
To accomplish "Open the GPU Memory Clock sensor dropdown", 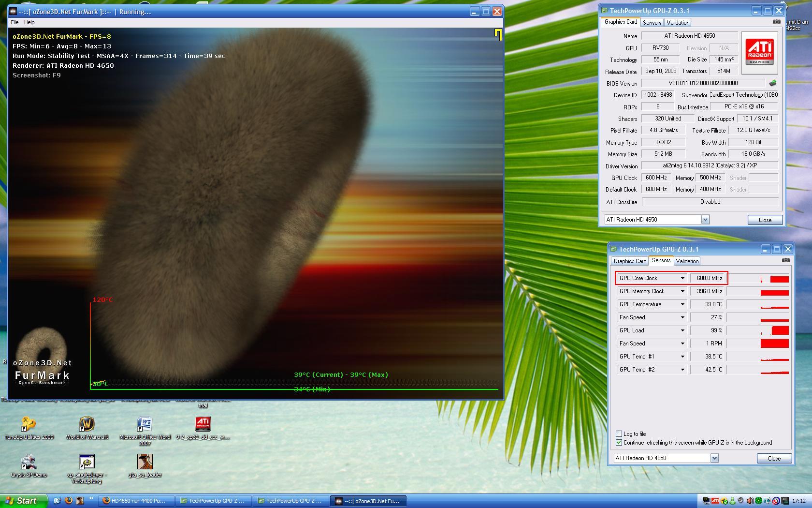I will 682,291.
